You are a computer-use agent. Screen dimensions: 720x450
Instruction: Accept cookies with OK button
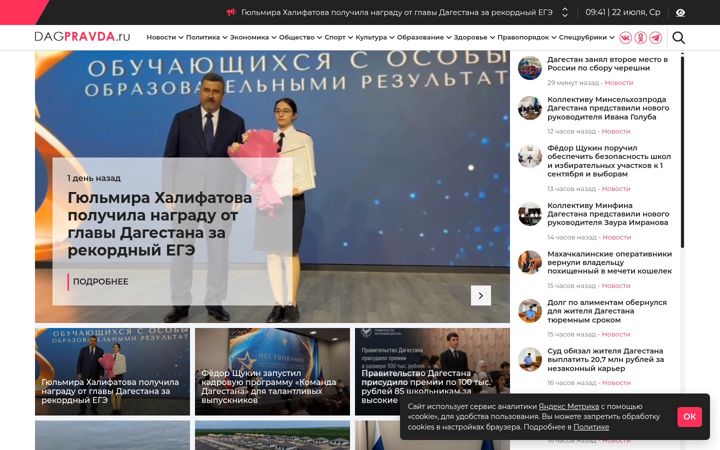click(x=689, y=417)
